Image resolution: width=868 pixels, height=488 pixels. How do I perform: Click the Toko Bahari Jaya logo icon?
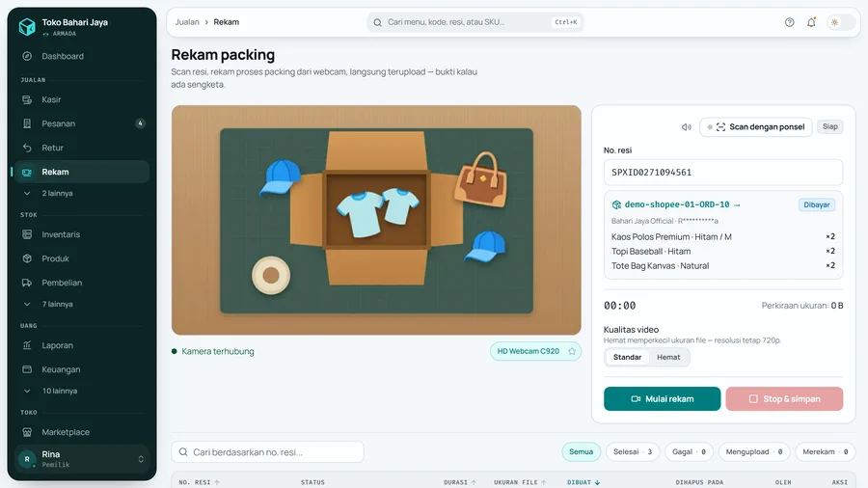click(27, 26)
